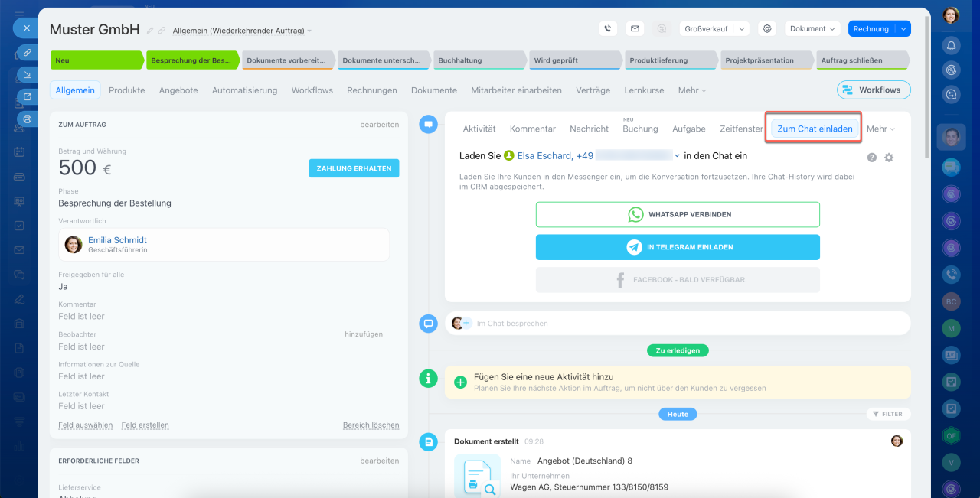Click the copy link icon beside title
The image size is (980, 498).
[x=162, y=31]
